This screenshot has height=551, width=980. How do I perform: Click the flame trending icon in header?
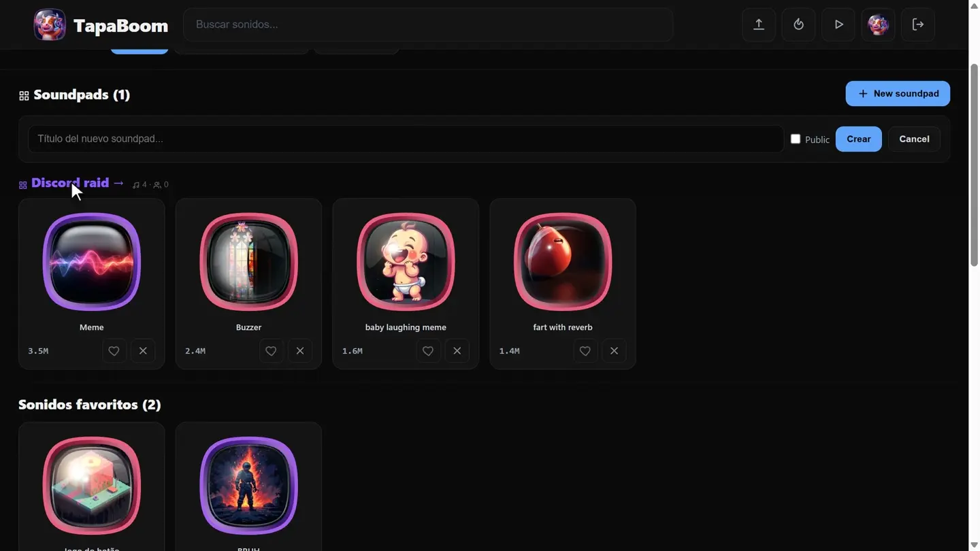[x=798, y=24]
